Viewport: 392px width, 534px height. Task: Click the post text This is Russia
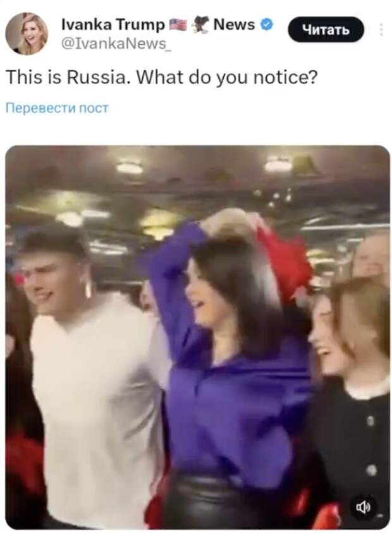pos(68,77)
